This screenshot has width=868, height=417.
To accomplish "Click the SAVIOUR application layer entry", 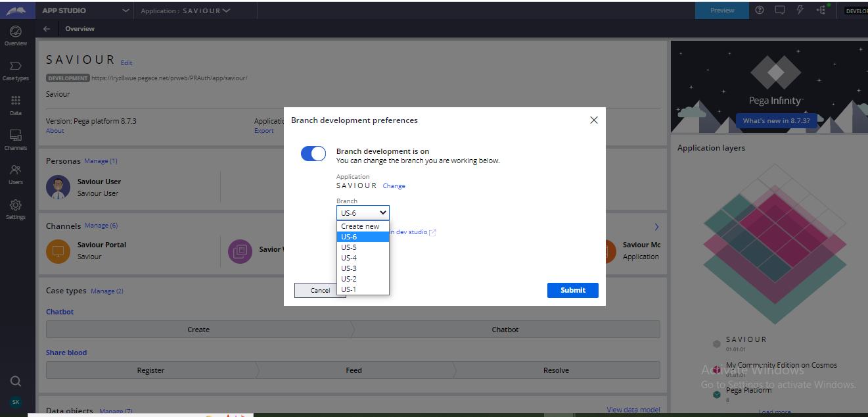I will click(746, 339).
